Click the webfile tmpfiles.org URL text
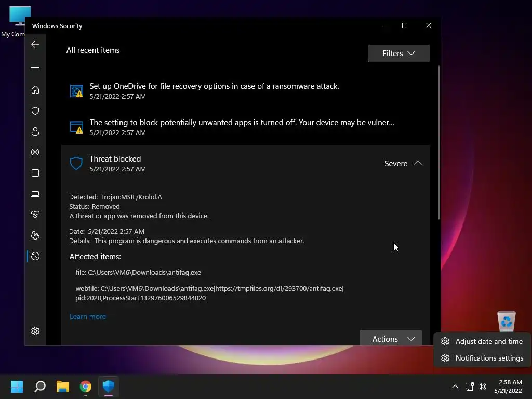532x399 pixels. [x=279, y=289]
